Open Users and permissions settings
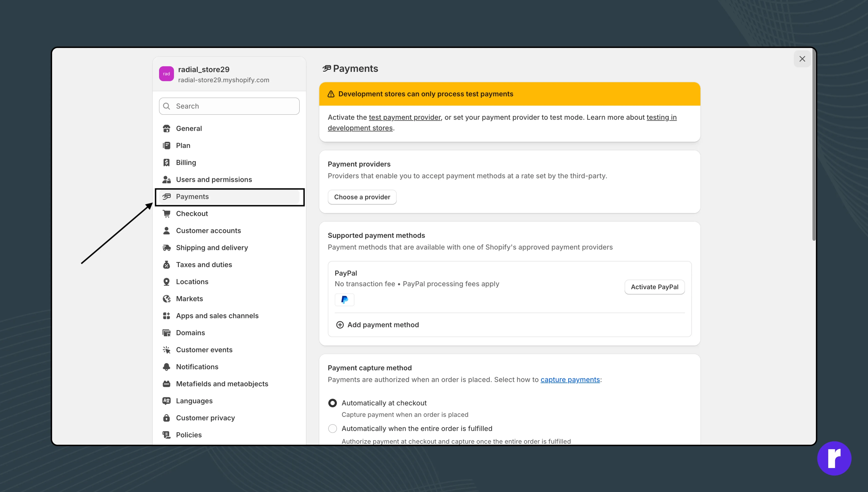This screenshot has height=492, width=868. click(x=214, y=179)
